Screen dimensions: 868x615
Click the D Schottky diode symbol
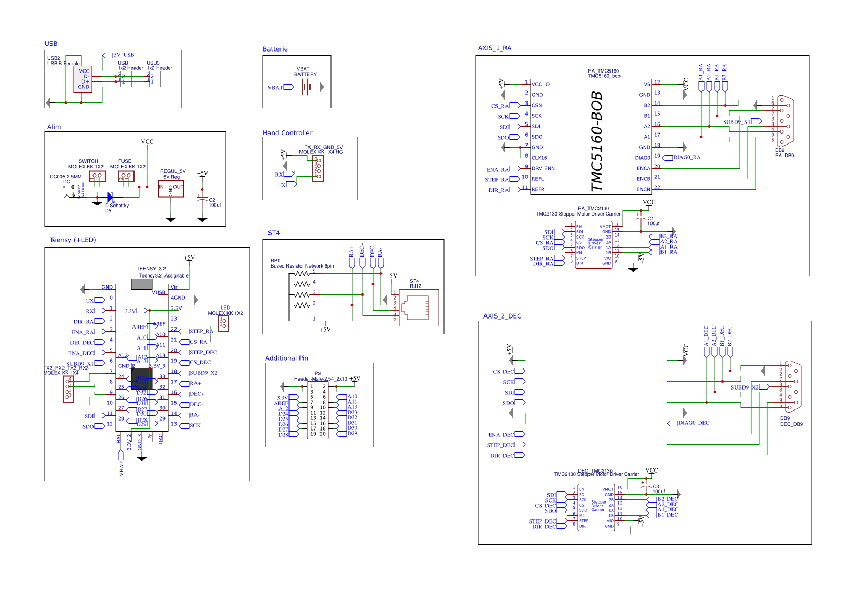[x=110, y=198]
